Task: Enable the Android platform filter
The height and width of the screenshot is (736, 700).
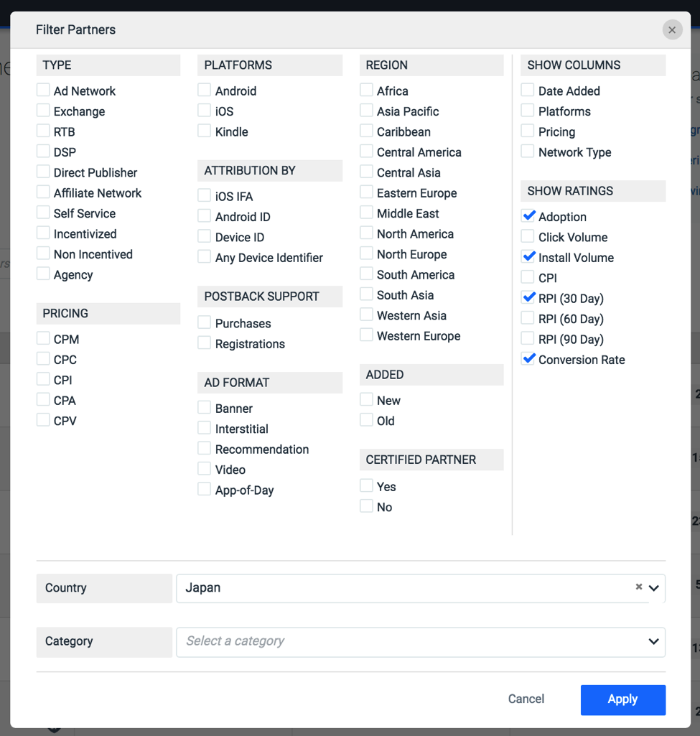Action: click(x=205, y=90)
